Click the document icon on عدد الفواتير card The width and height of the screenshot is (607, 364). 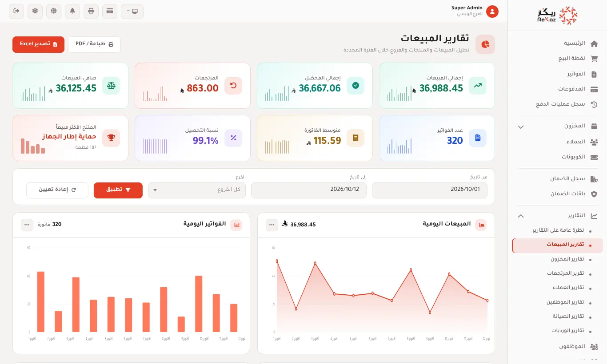coord(478,138)
